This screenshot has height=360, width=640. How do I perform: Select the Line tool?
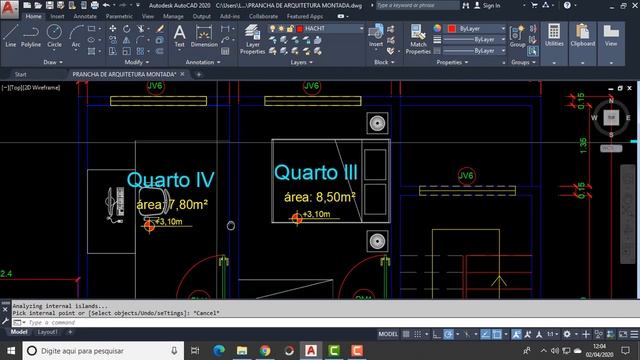pyautogui.click(x=11, y=36)
